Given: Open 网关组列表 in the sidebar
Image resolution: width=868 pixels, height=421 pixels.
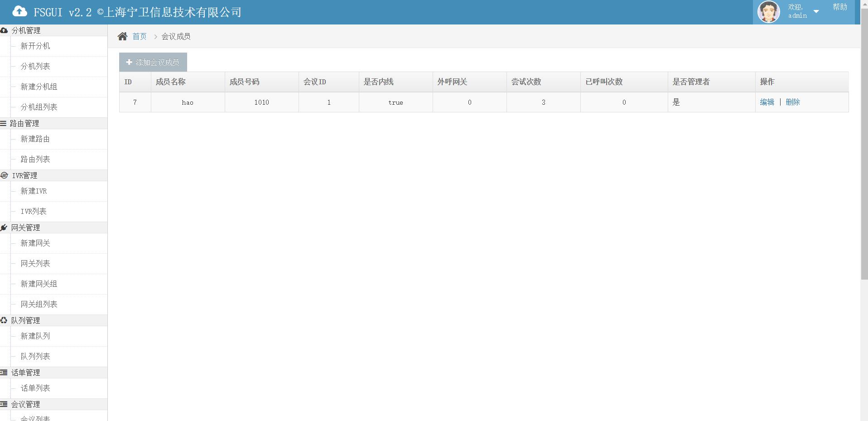Looking at the screenshot, I should 39,305.
